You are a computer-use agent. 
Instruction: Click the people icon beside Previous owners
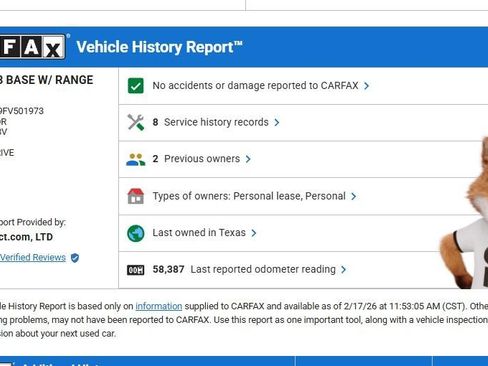tap(136, 159)
